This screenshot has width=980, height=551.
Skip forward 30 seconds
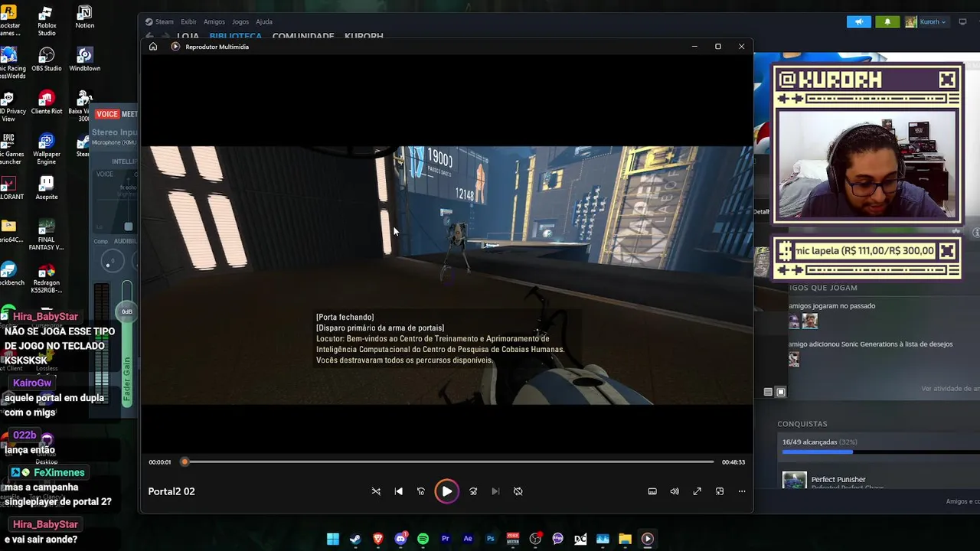point(473,491)
